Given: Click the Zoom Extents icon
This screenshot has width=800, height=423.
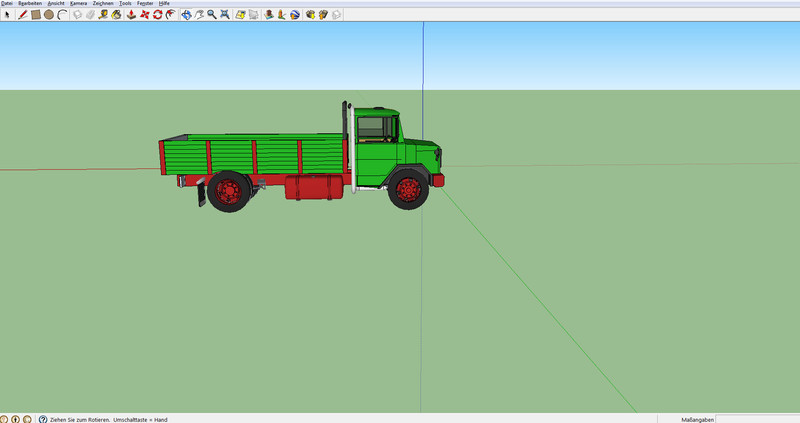Looking at the screenshot, I should pos(224,15).
